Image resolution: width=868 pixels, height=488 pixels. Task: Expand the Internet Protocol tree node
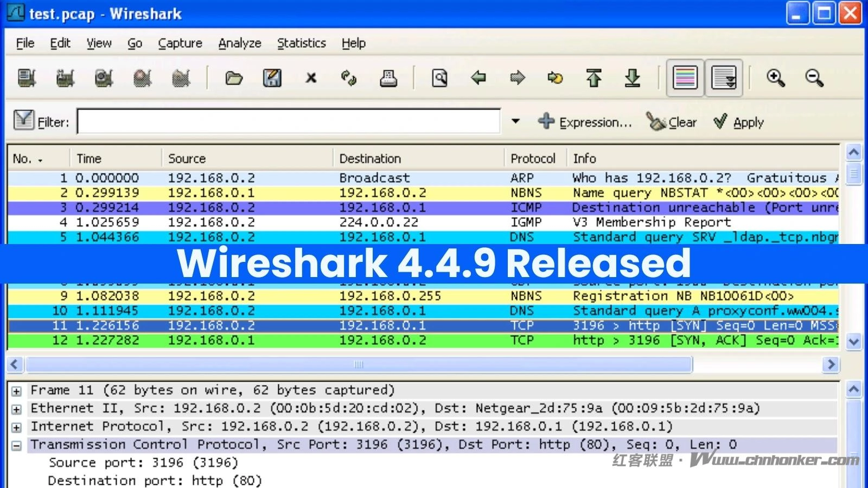pyautogui.click(x=17, y=427)
